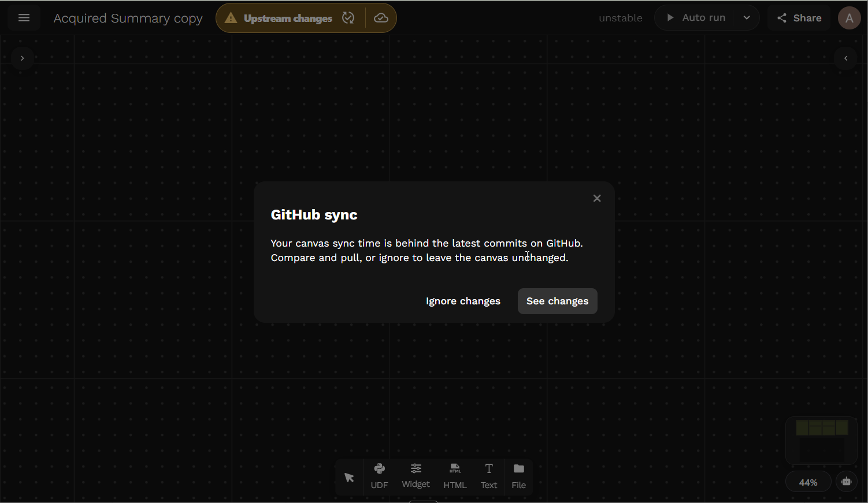Add an HTML node
Viewport: 868px width, 503px height.
point(455,476)
